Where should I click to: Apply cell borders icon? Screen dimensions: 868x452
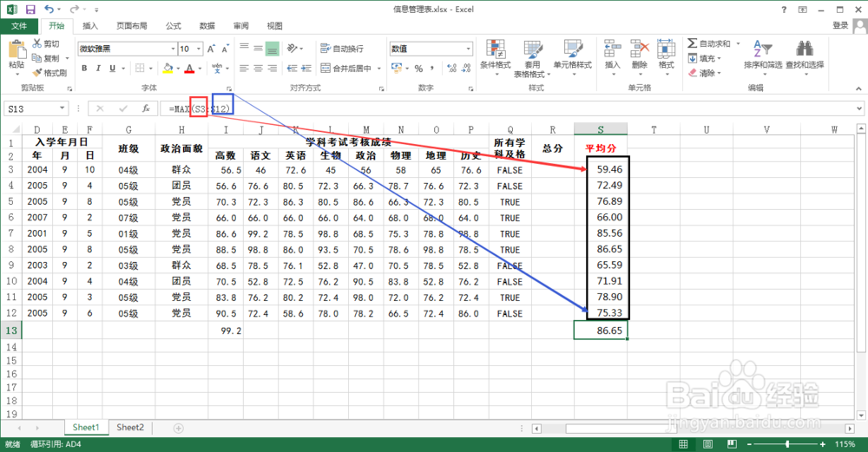click(140, 68)
